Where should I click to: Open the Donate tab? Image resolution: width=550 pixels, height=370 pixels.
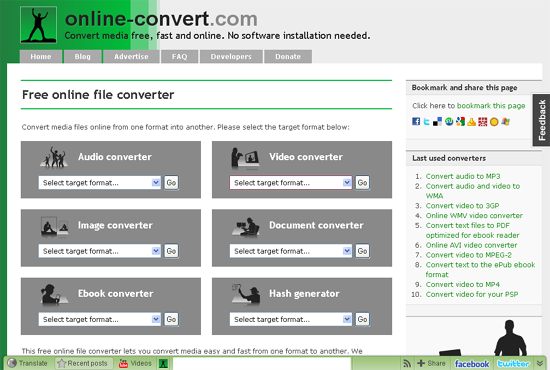coord(288,56)
